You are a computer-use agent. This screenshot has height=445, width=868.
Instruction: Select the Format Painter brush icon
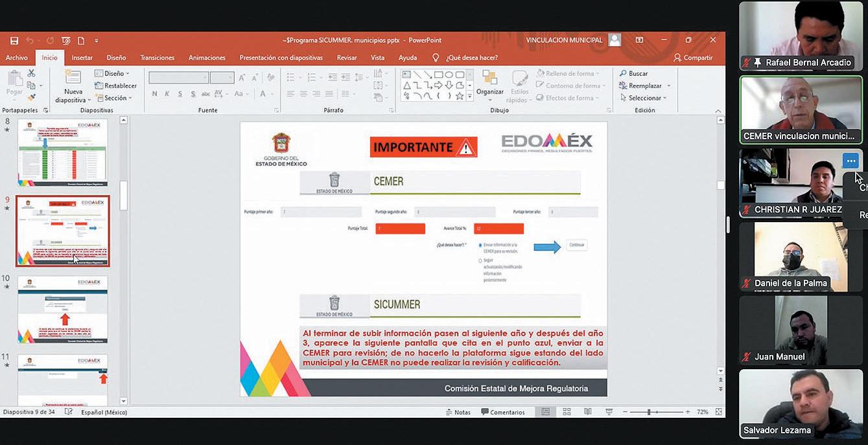31,97
